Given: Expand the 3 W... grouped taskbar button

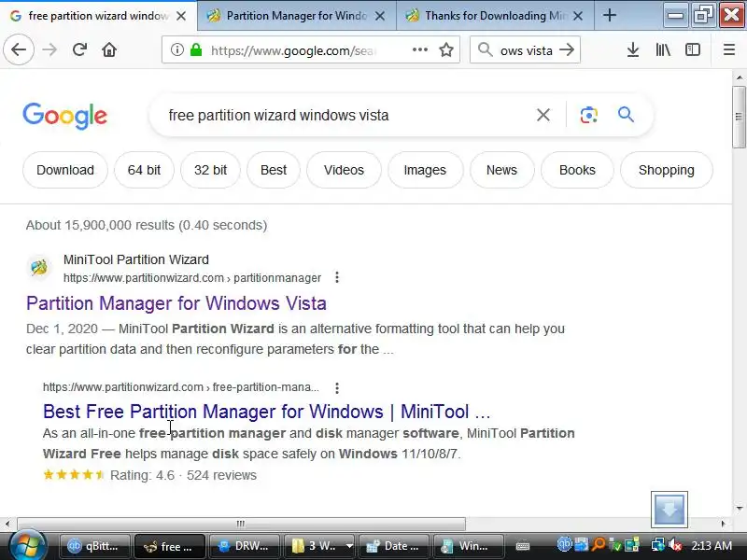Looking at the screenshot, I should (x=349, y=546).
